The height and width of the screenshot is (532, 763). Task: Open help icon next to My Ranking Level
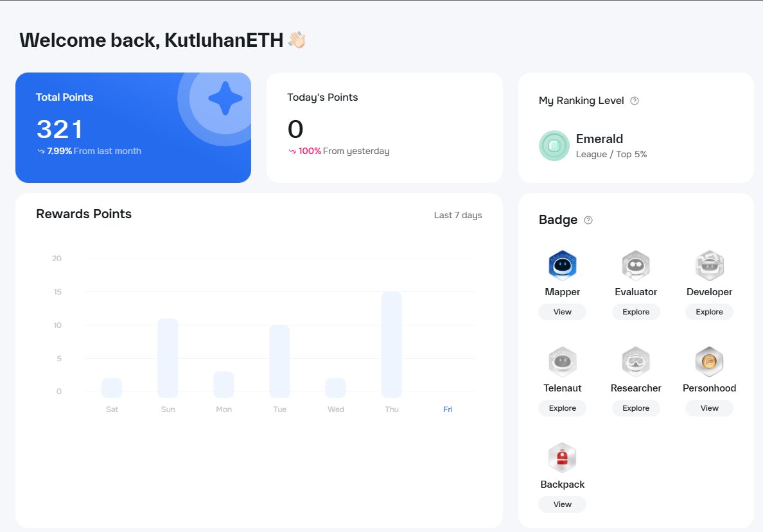coord(635,101)
